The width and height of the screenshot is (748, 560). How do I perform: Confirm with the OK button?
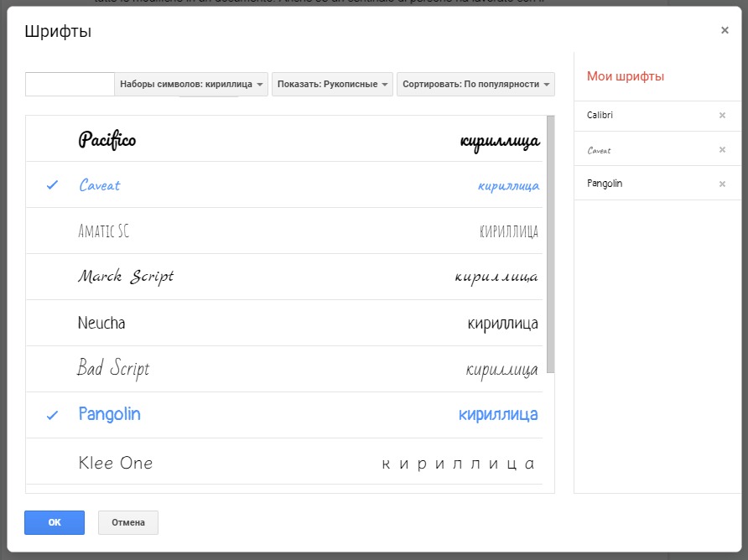tap(55, 522)
